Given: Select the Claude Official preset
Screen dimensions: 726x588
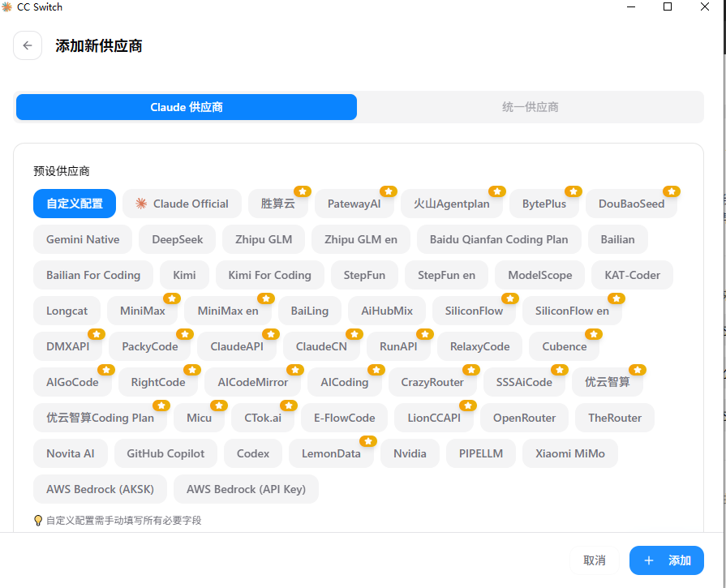Looking at the screenshot, I should tap(182, 204).
